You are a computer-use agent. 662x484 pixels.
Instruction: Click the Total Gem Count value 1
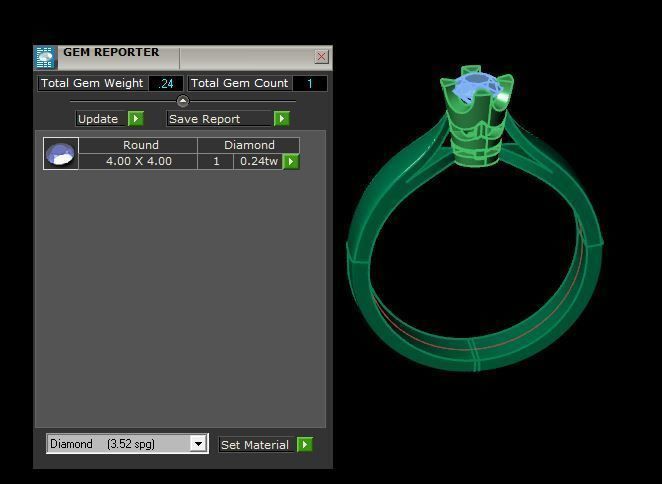click(309, 84)
